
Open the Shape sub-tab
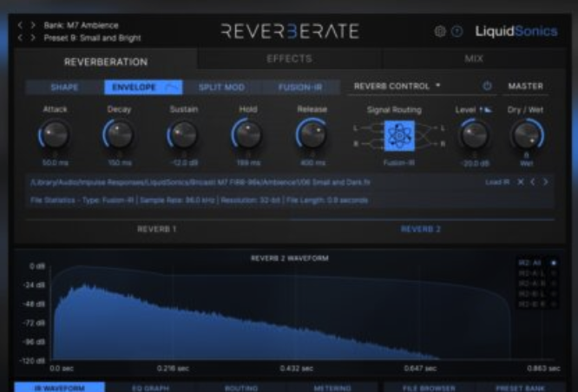pos(64,88)
